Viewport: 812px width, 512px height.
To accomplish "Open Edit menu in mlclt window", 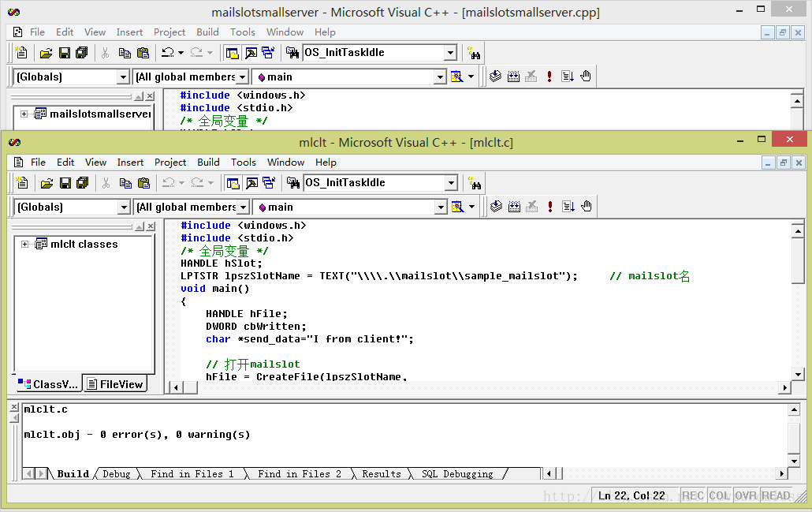I will pos(65,163).
